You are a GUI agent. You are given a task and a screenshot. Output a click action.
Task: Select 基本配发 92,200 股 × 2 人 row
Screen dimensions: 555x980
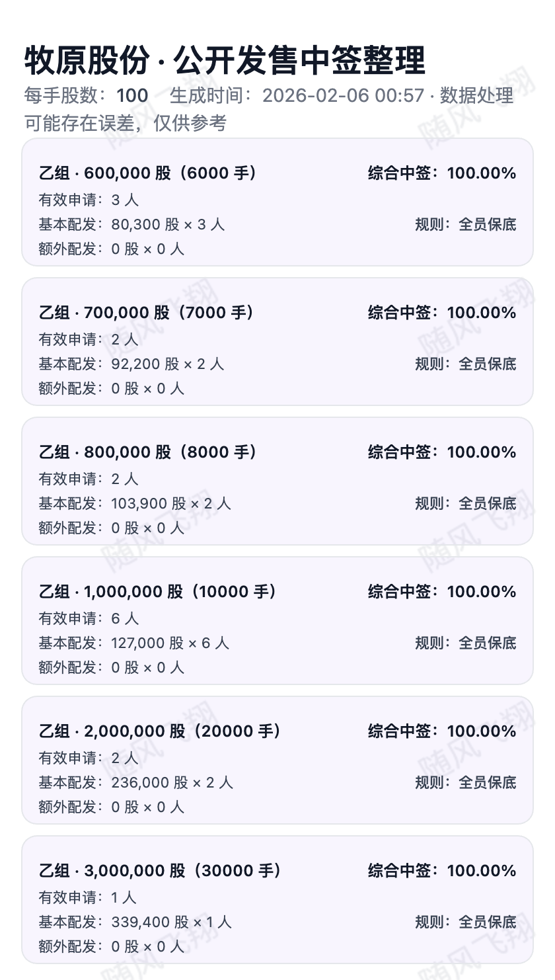click(x=131, y=364)
